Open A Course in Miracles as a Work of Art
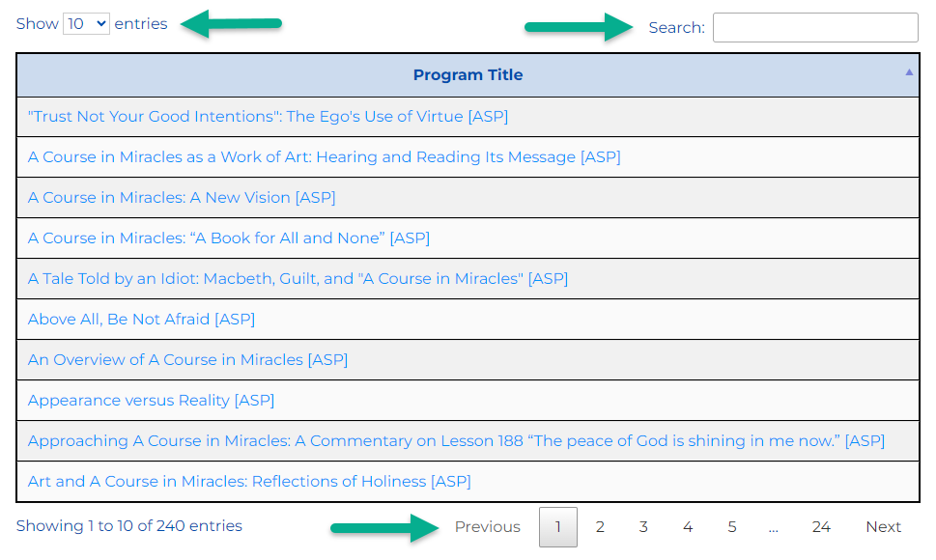This screenshot has width=936, height=560. click(324, 157)
